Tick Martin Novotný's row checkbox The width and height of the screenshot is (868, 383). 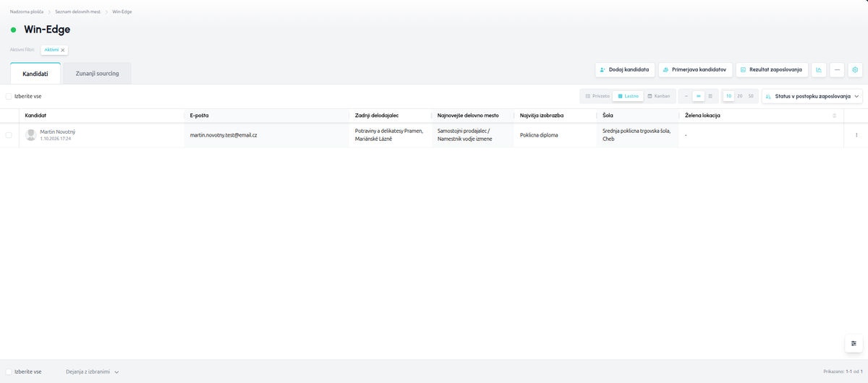coord(9,135)
